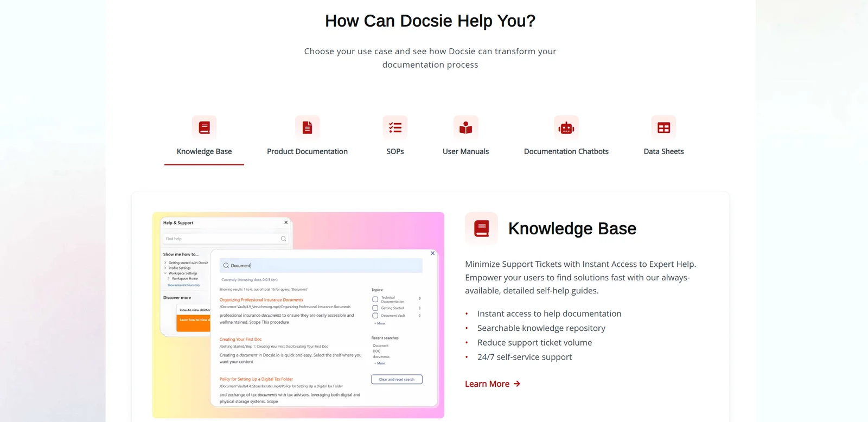The height and width of the screenshot is (422, 868).
Task: Click the Document search input field
Action: (x=321, y=265)
